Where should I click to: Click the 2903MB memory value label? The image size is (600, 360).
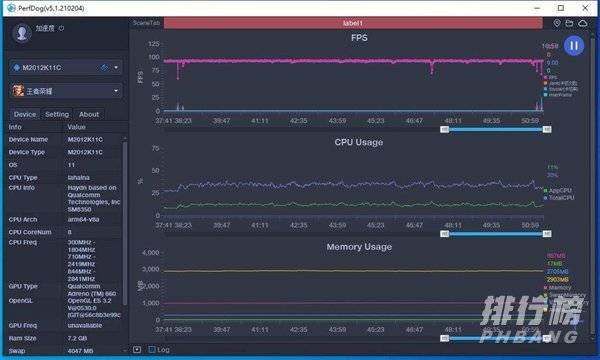coord(558,280)
